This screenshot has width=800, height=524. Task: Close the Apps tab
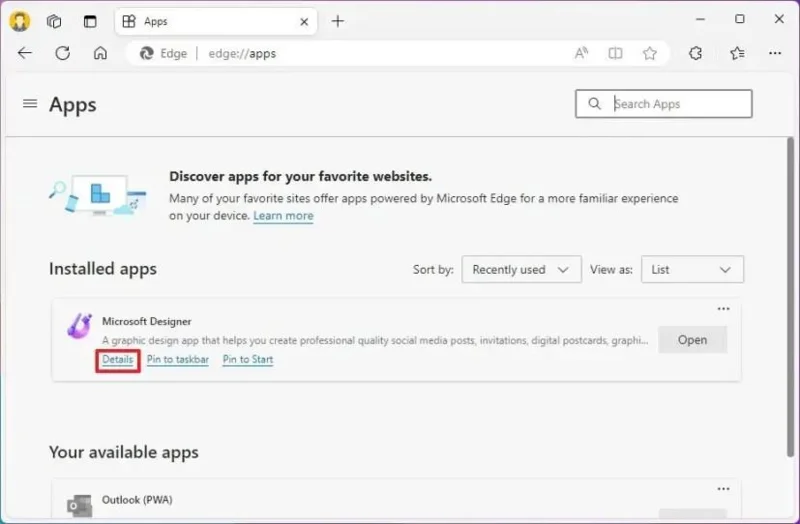pyautogui.click(x=304, y=21)
